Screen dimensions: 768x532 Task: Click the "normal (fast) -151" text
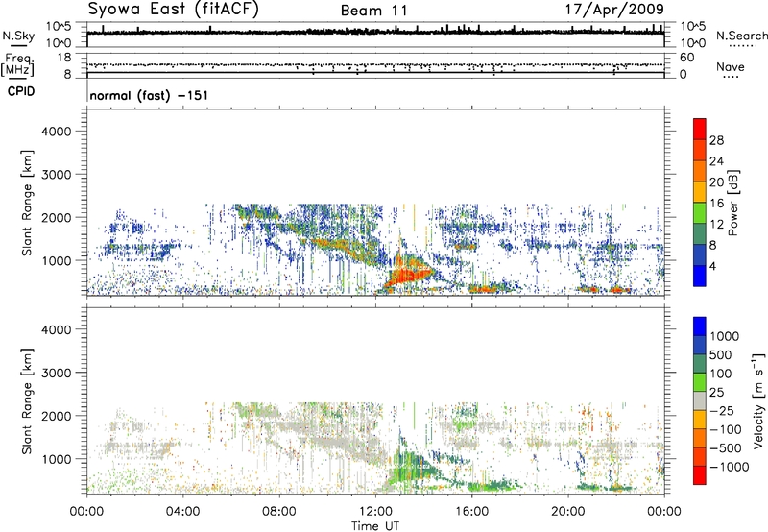pyautogui.click(x=149, y=95)
